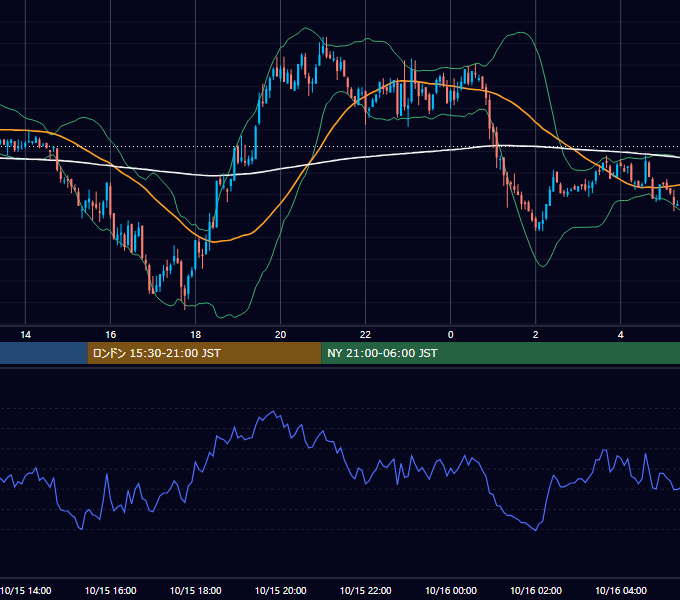Select the 0 hour axis label
680x600 pixels.
tap(451, 335)
